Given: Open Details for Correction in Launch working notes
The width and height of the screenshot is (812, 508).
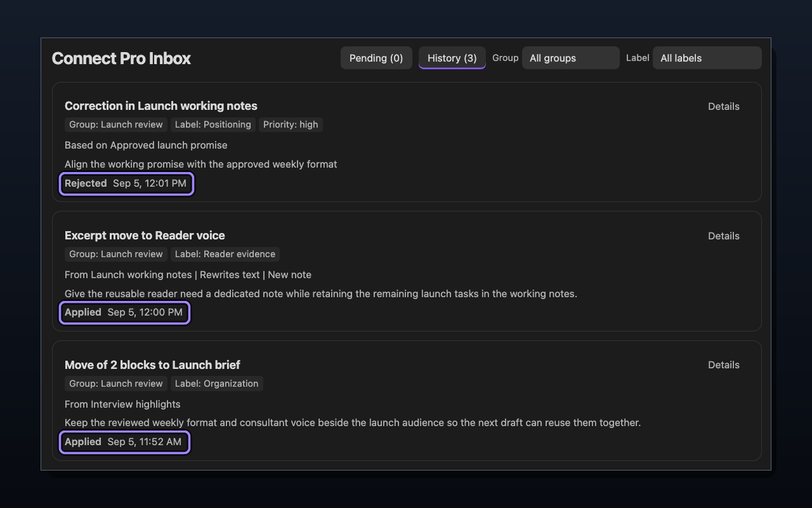Looking at the screenshot, I should tap(723, 106).
